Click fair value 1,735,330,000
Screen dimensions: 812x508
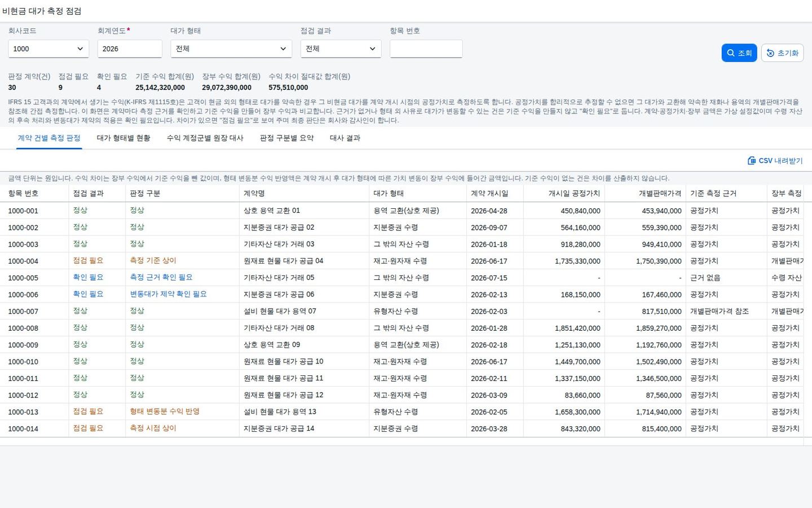point(577,261)
